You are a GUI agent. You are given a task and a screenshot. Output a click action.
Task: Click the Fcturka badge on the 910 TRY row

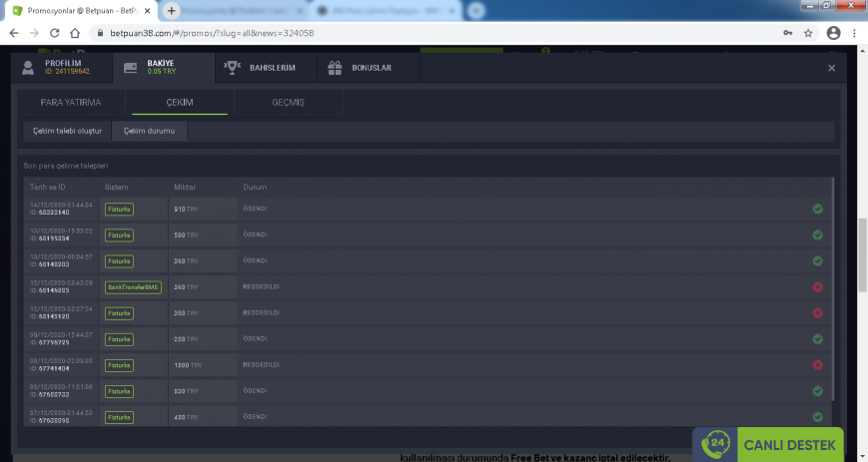click(119, 210)
